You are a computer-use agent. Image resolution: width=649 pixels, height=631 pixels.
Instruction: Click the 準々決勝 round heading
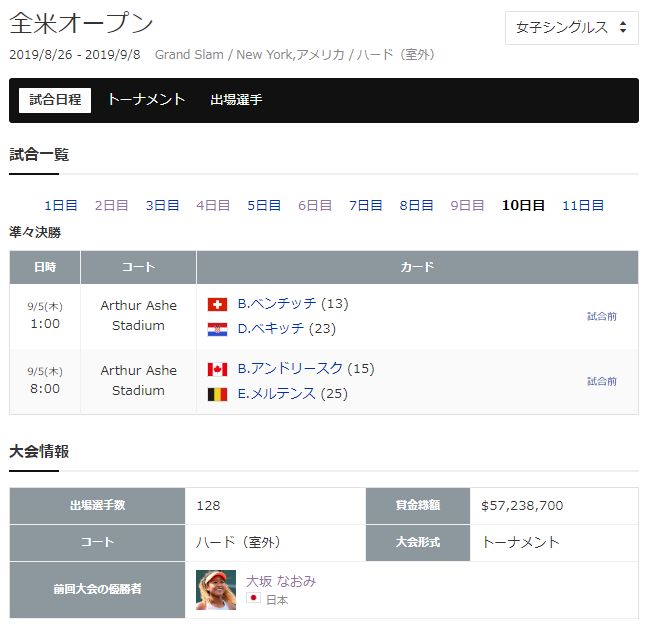[35, 233]
